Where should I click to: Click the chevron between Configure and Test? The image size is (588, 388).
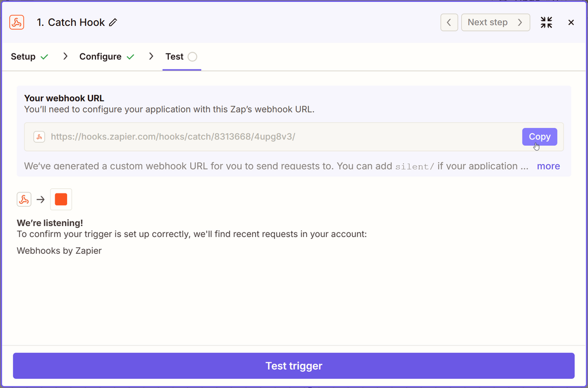tap(151, 56)
